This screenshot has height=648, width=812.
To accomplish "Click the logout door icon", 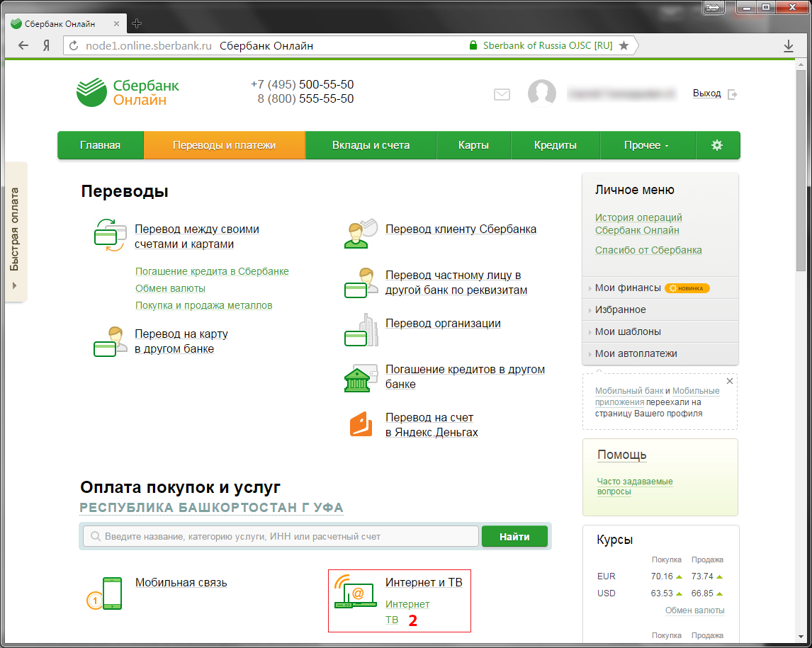I will tap(732, 94).
